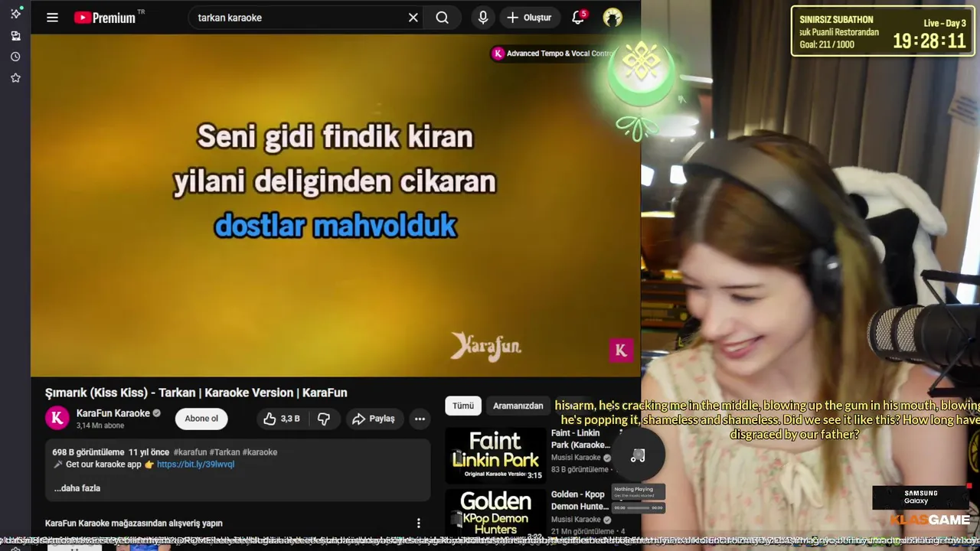The image size is (980, 551).
Task: Open the Advanced Tempo & Vocal Control card
Action: (x=553, y=54)
